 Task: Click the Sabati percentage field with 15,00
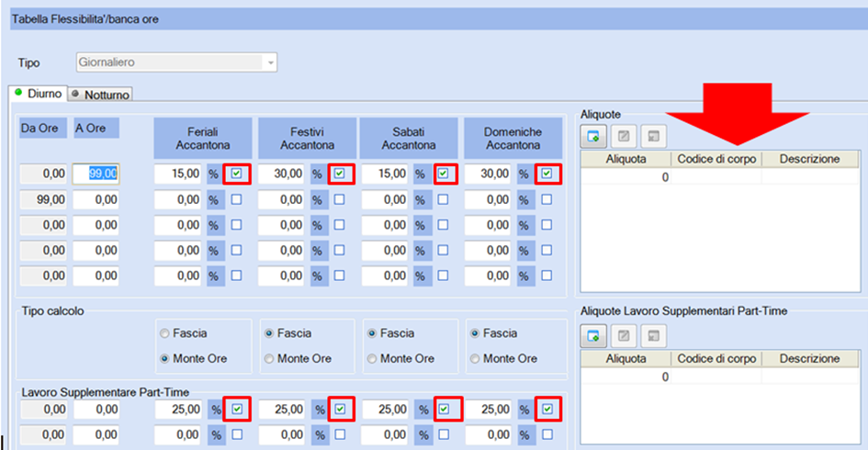pyautogui.click(x=385, y=174)
